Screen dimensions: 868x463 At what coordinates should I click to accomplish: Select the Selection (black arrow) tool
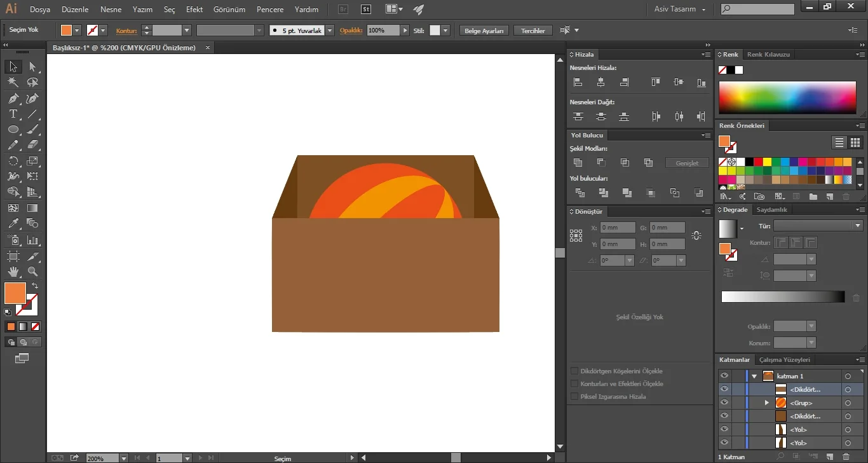(x=13, y=67)
